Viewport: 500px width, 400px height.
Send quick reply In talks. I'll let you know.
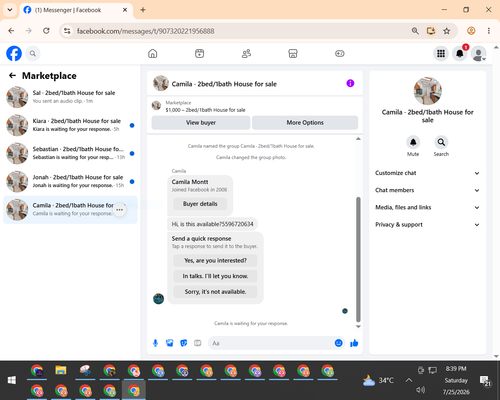click(x=215, y=276)
